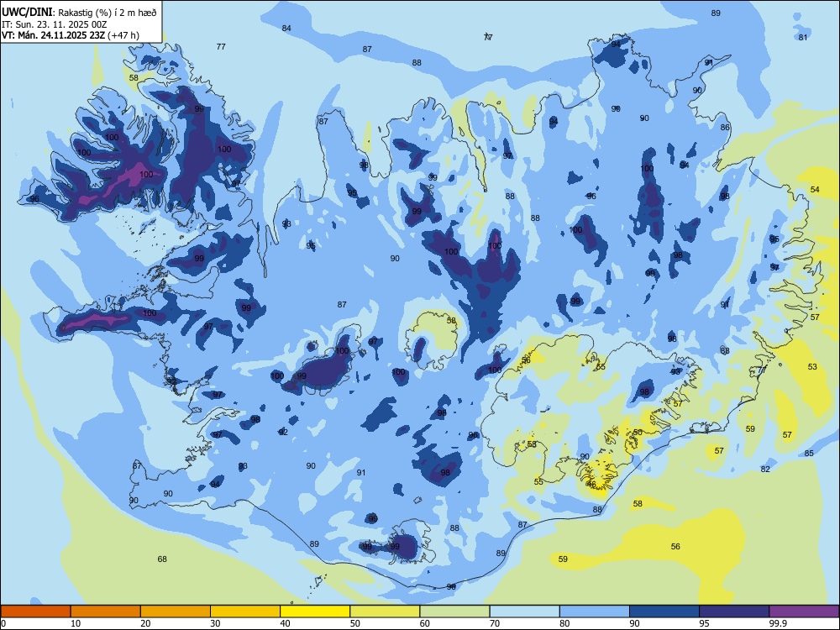The height and width of the screenshot is (630, 840).
Task: Click the humidity value '85' at the right edge
Action: [809, 454]
